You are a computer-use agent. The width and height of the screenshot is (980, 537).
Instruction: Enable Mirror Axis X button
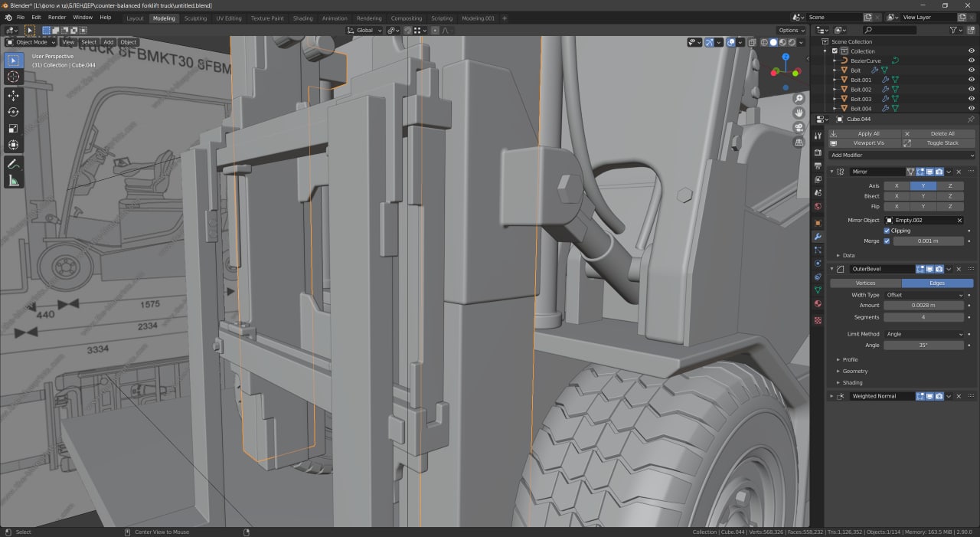pos(897,185)
